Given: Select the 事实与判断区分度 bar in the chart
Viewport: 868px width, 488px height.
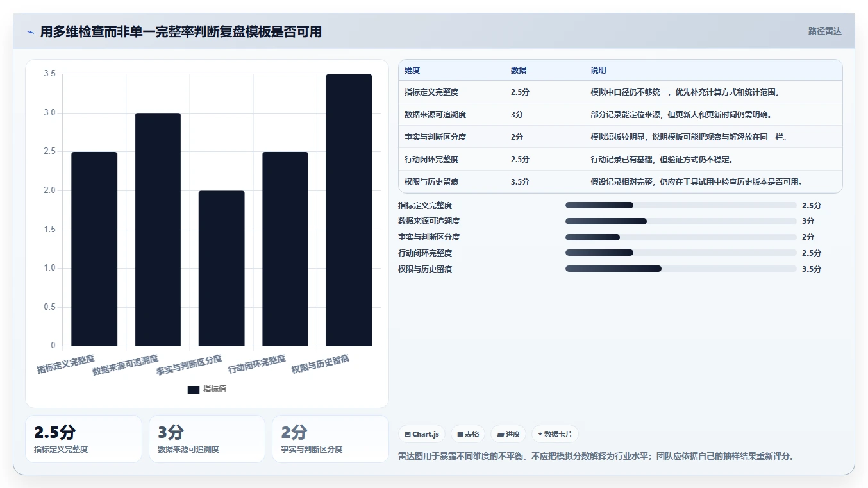Looking at the screenshot, I should click(222, 268).
